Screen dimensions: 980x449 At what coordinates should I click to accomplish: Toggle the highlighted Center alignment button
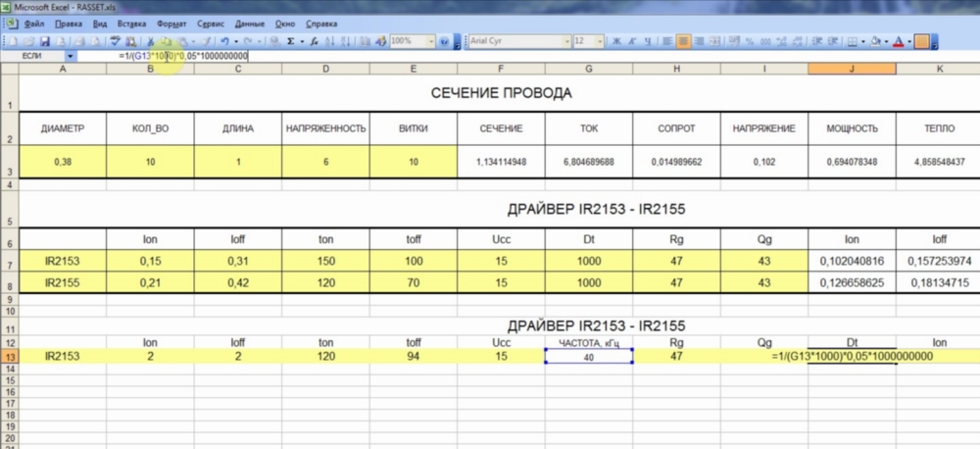tap(683, 41)
